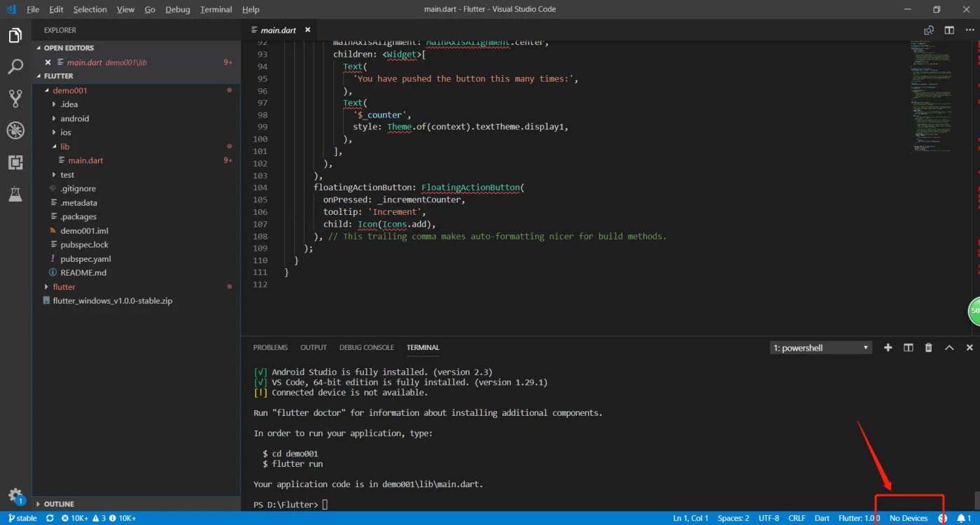Screen dimensions: 980x525
Task: Click No Devices in status bar
Action: [909, 518]
